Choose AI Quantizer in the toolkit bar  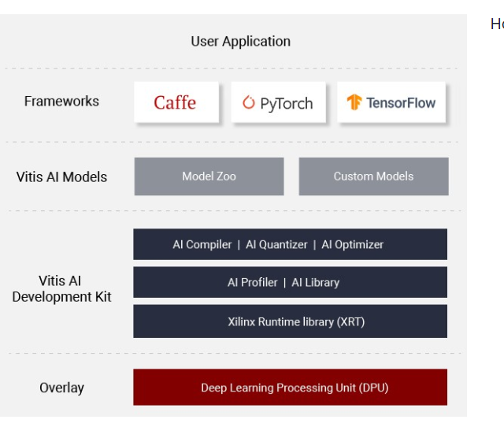click(x=276, y=244)
